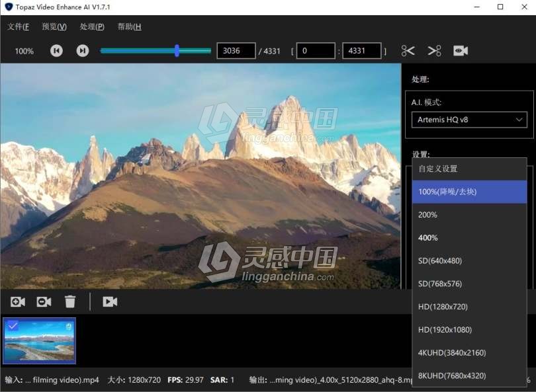Click the 大小: 1280x720 status text
This screenshot has width=536, height=392.
click(x=134, y=380)
